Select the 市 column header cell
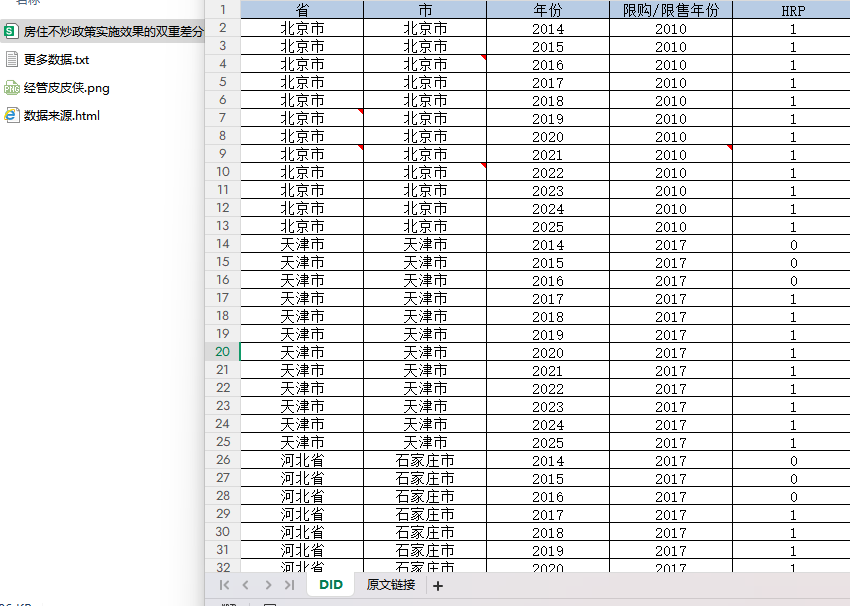Viewport: 850px width, 606px height. [425, 10]
